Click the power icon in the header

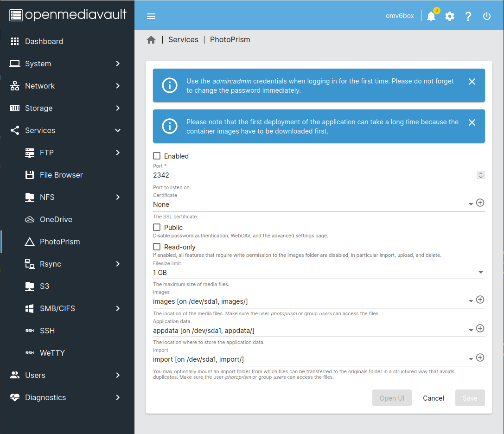(x=486, y=16)
